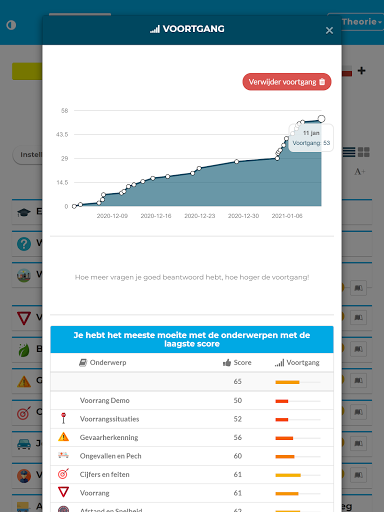Close the Voortgang dialog
The width and height of the screenshot is (384, 512).
[x=329, y=31]
